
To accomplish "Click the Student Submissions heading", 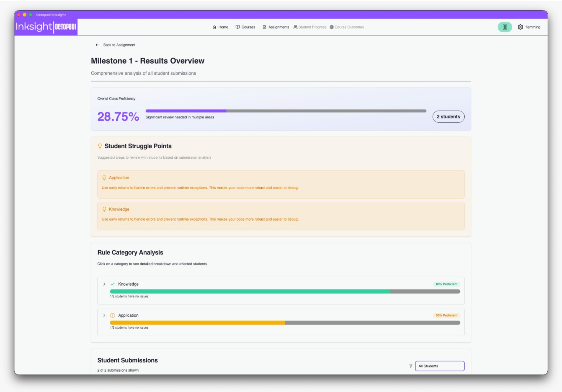I will pyautogui.click(x=128, y=360).
